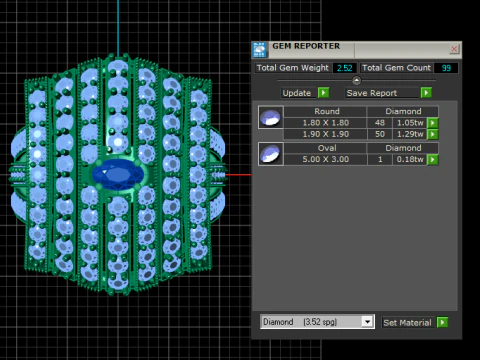Image resolution: width=480 pixels, height=360 pixels.
Task: Click the green arrow for 5.00 X 3.00 row
Action: tap(433, 159)
